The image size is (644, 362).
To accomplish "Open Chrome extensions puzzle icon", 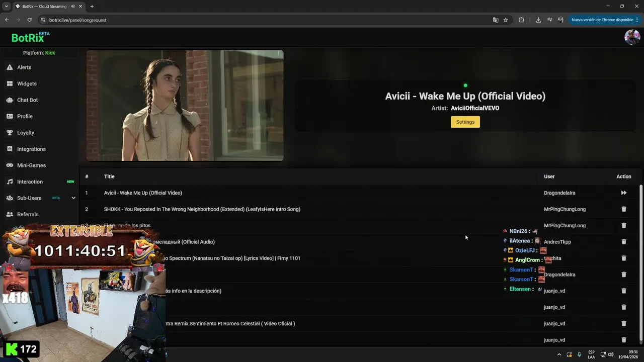I will (521, 20).
